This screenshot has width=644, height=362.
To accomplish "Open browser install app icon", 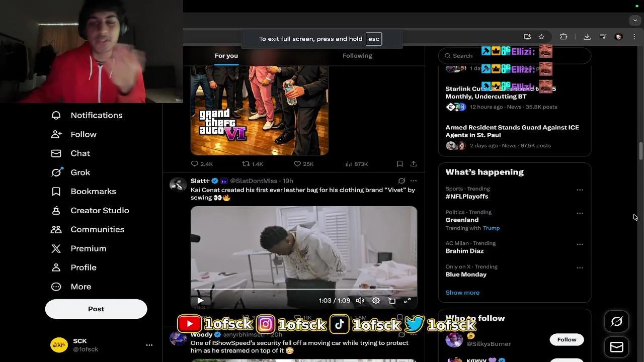I will [527, 37].
